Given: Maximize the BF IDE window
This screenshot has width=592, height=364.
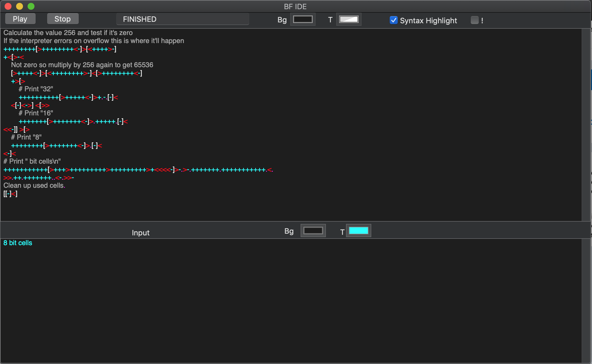Looking at the screenshot, I should [31, 6].
